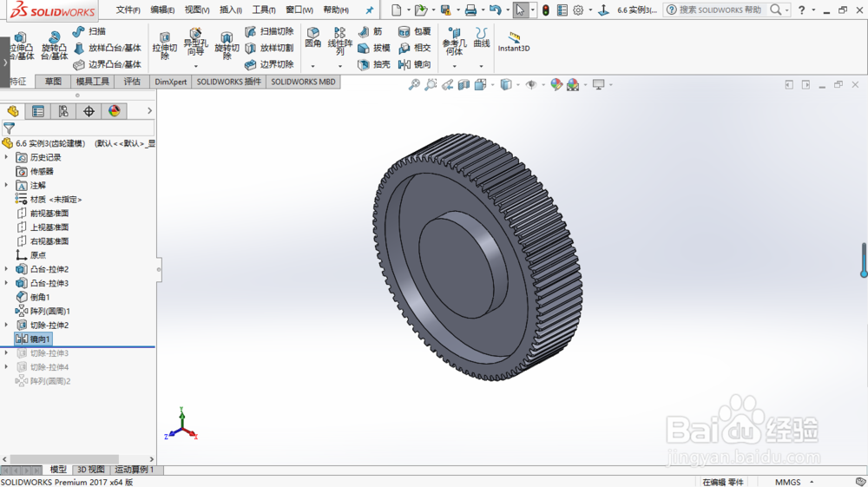The image size is (868, 487).
Task: Click the Extruded Boss/Base tool (拉伸凸台/基体)
Action: pyautogui.click(x=23, y=46)
